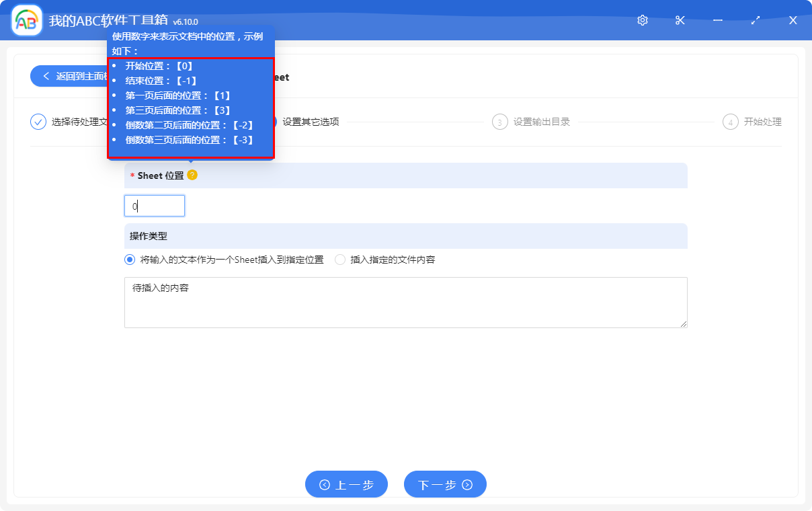The image size is (812, 511).
Task: Click the step 4 numbered circle icon
Action: 730,122
